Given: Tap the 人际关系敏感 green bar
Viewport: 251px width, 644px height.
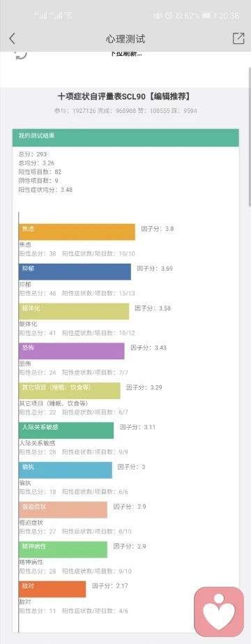Looking at the screenshot, I should pyautogui.click(x=66, y=430).
